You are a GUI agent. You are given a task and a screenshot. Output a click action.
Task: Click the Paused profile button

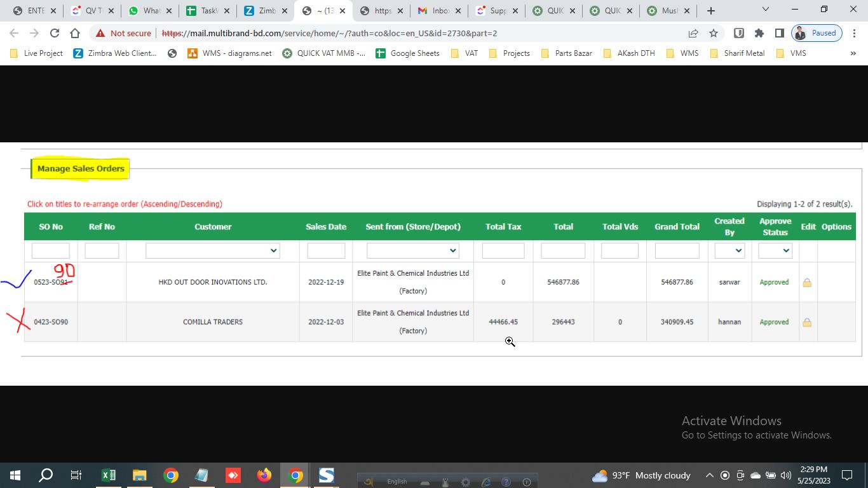pos(817,33)
